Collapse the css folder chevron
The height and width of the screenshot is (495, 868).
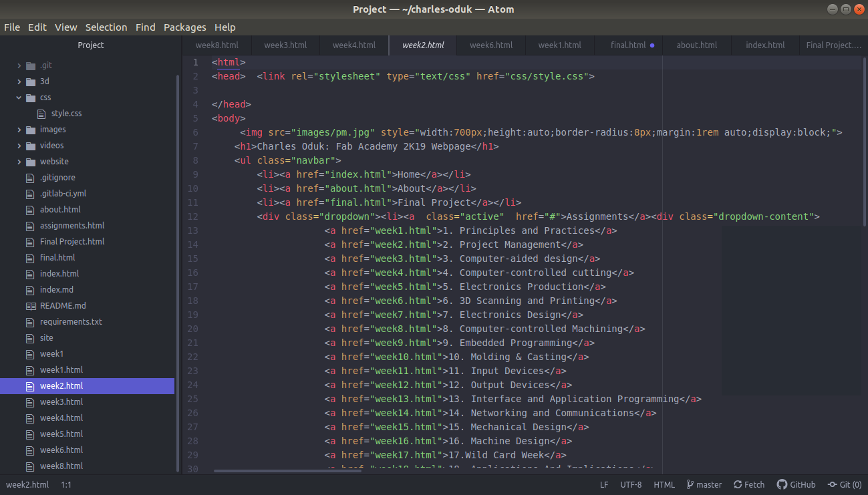[x=19, y=98]
